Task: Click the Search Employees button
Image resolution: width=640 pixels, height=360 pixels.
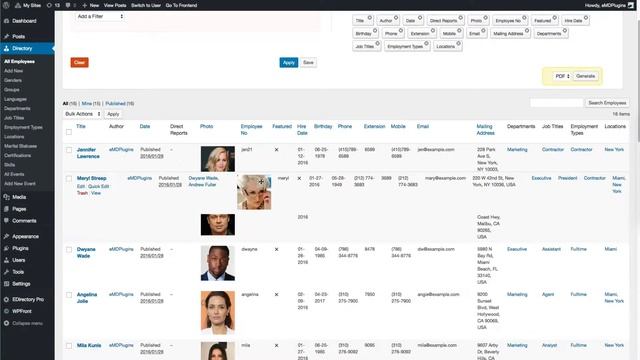Action: (x=607, y=103)
